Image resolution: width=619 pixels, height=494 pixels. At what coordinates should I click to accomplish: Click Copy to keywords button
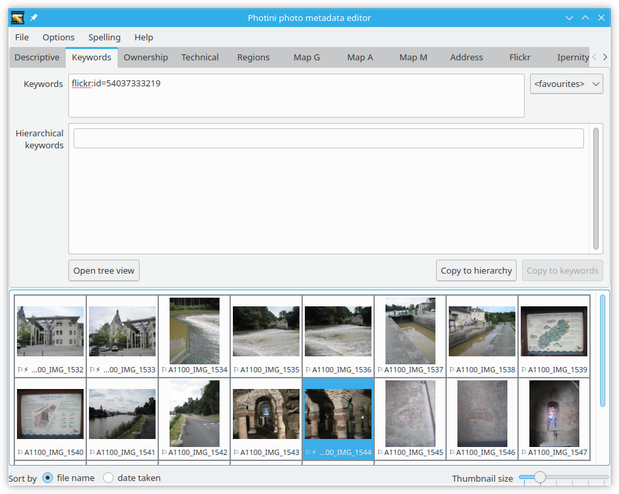(562, 271)
